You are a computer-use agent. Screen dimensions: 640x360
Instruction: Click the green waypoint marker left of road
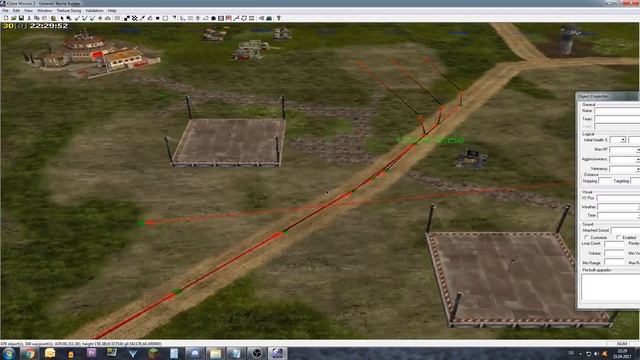(141, 223)
